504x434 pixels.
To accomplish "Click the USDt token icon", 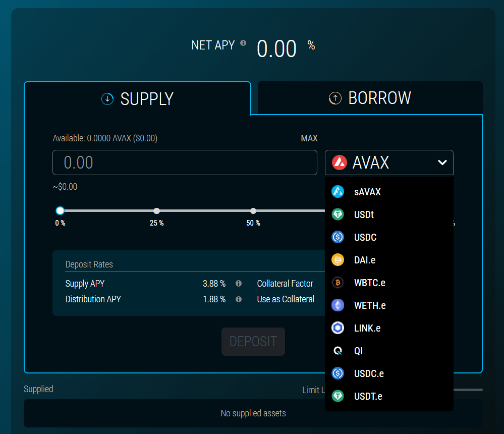I will coord(338,214).
